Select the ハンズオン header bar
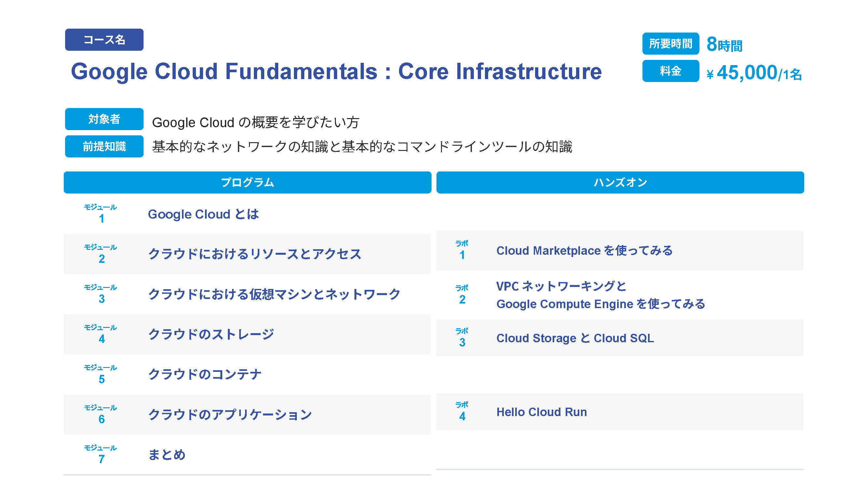This screenshot has width=868, height=488. point(620,183)
